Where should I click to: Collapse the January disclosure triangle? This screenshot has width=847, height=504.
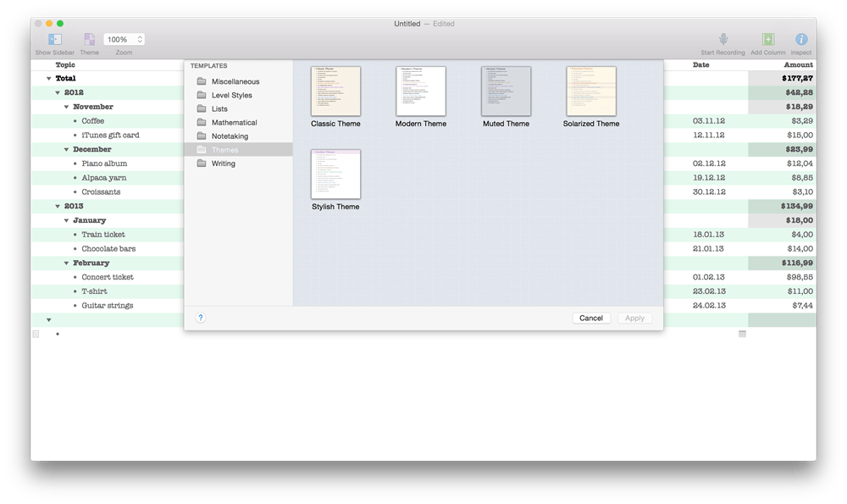coord(66,220)
